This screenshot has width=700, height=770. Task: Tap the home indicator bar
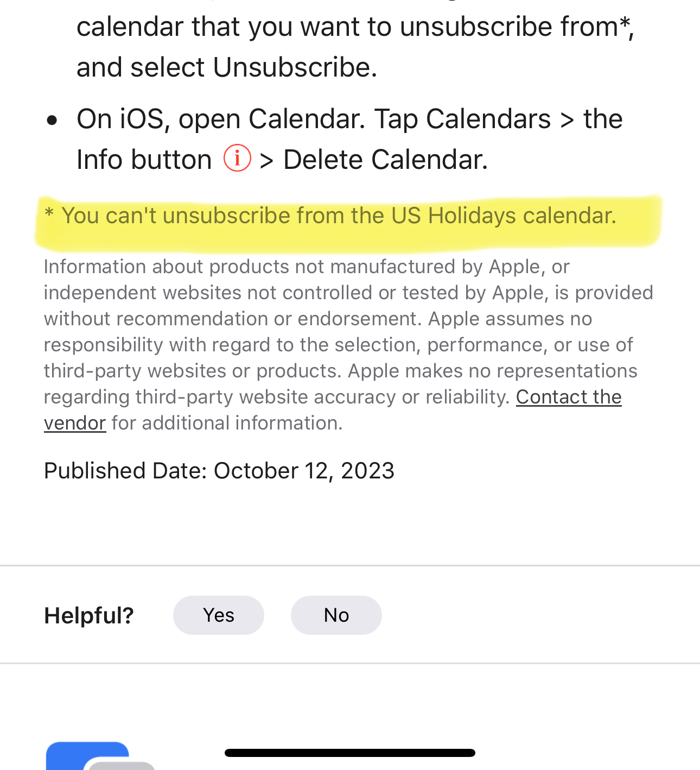[x=350, y=753]
